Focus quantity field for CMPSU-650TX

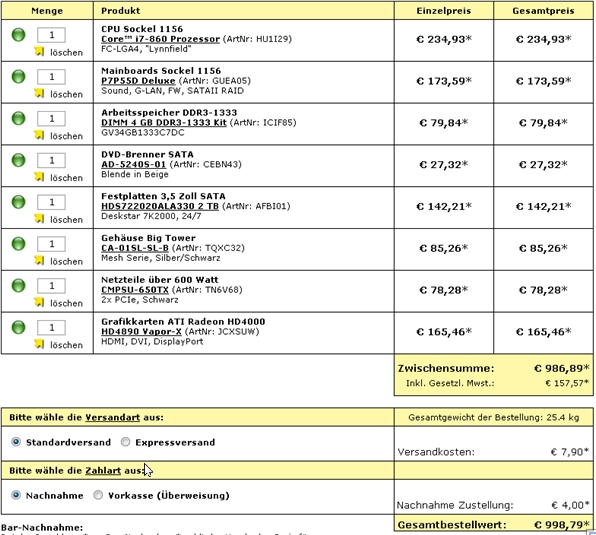point(51,286)
